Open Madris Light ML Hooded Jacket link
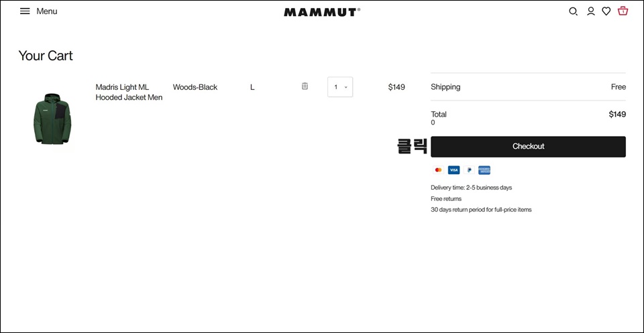644x333 pixels. pyautogui.click(x=129, y=92)
